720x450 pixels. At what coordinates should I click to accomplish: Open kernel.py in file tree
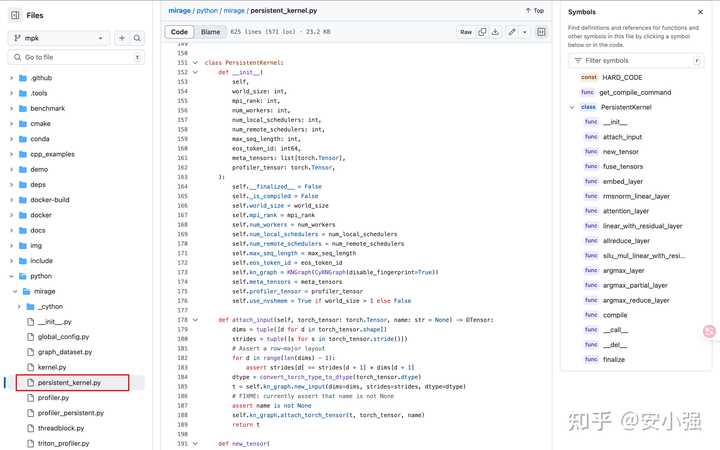[51, 367]
